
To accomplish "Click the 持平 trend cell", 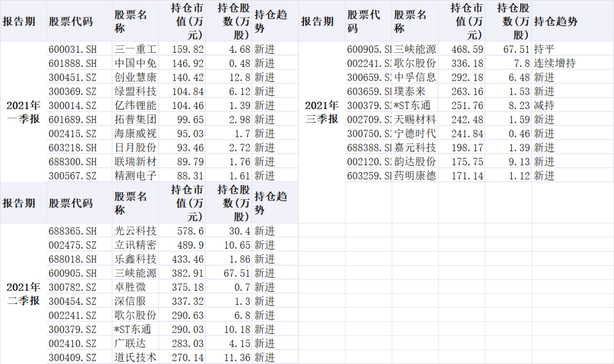I will pos(544,49).
